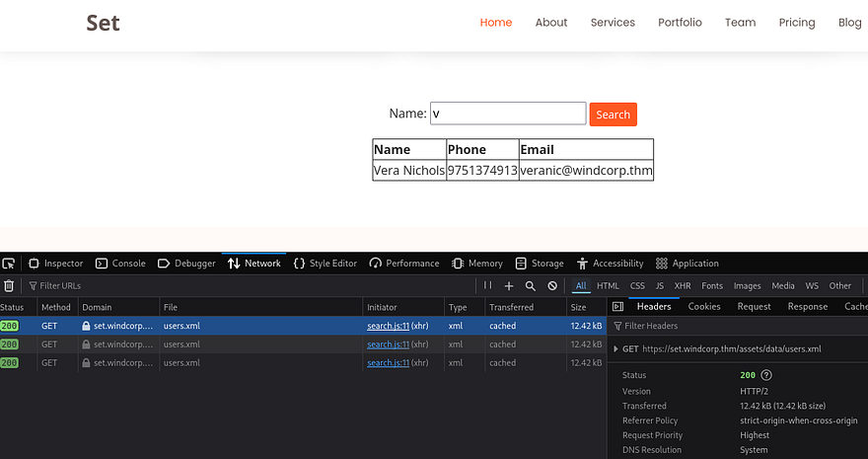Enable the CSS request filter
The width and height of the screenshot is (868, 459).
click(x=637, y=286)
